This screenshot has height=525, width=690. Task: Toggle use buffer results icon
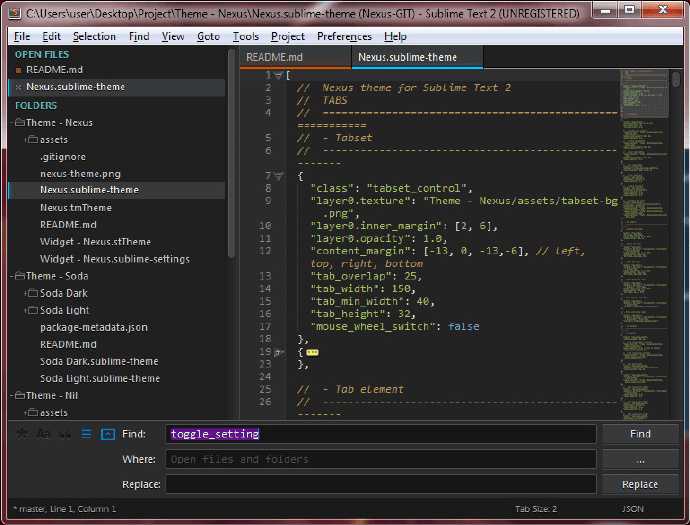[x=108, y=434]
